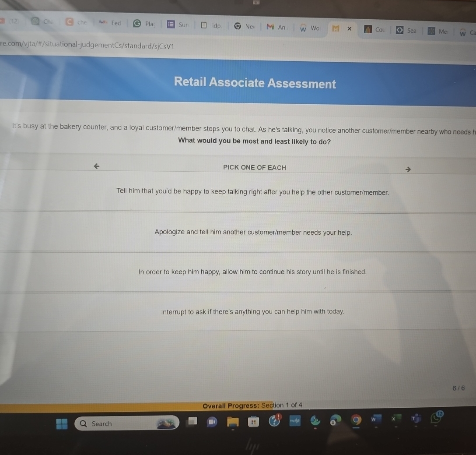Click the forward arrow to proceed
The height and width of the screenshot is (455, 476).
pyautogui.click(x=408, y=169)
